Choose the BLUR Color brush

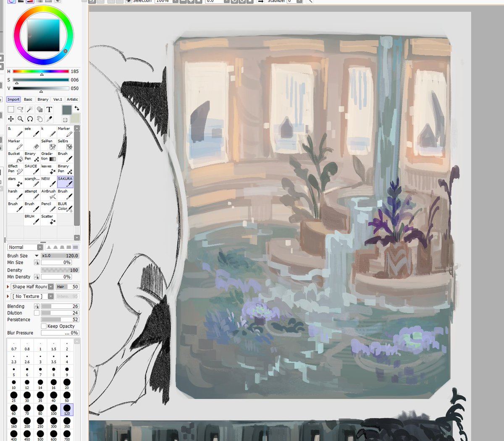[x=66, y=207]
